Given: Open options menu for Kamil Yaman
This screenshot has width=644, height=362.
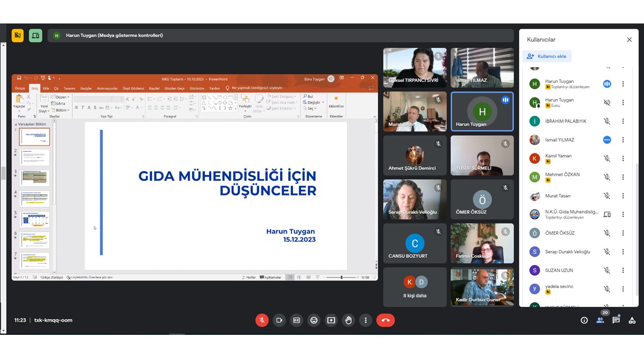Looking at the screenshot, I should pyautogui.click(x=623, y=158).
